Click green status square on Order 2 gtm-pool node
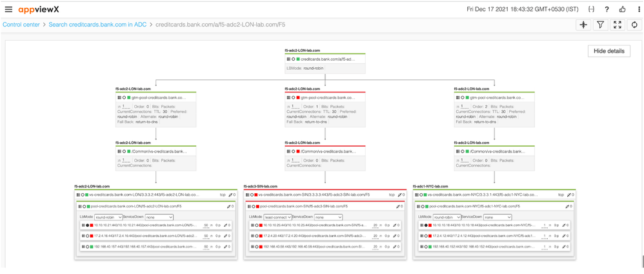The height and width of the screenshot is (274, 644). [467, 98]
